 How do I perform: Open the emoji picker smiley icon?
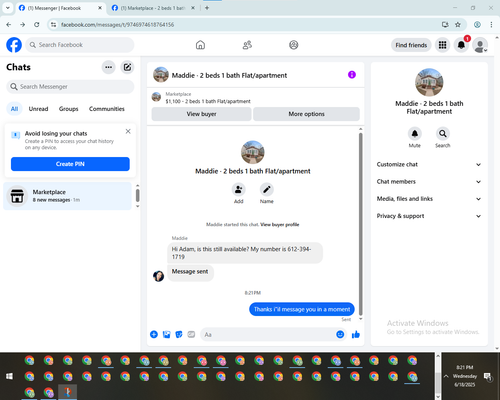click(340, 334)
